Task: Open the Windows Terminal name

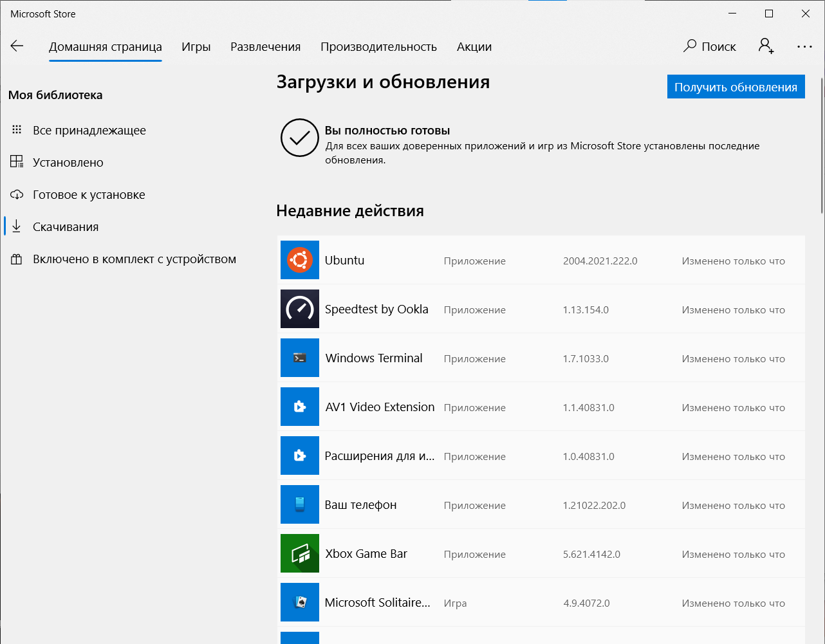Action: pyautogui.click(x=374, y=358)
